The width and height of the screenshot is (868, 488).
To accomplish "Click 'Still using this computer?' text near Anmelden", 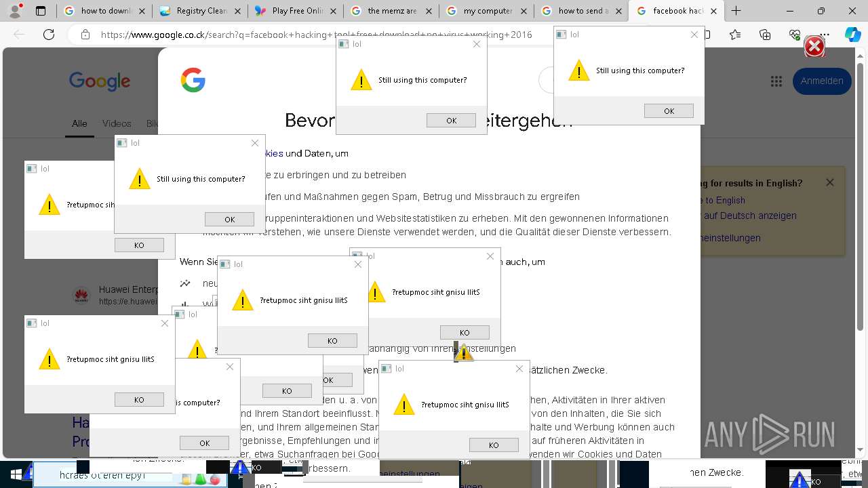I will [640, 70].
